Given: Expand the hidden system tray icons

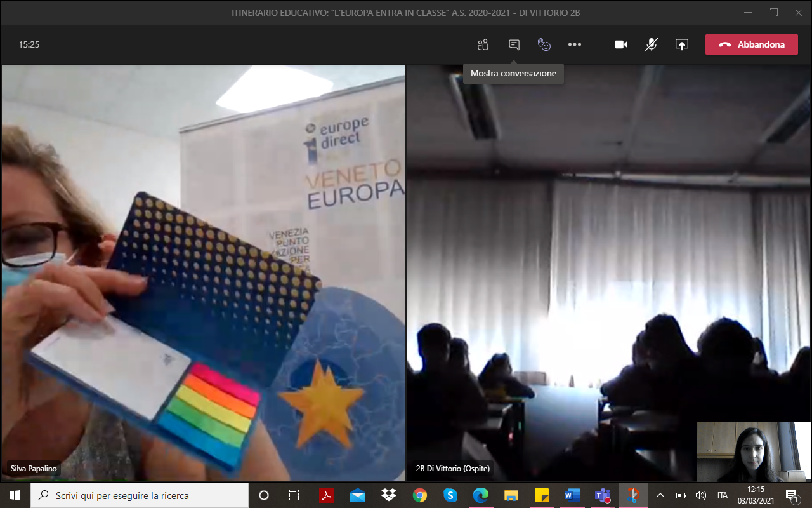Looking at the screenshot, I should [x=660, y=495].
